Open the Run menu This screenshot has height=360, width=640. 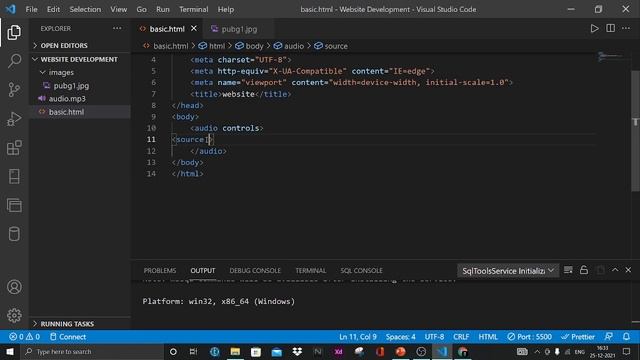click(x=162, y=9)
